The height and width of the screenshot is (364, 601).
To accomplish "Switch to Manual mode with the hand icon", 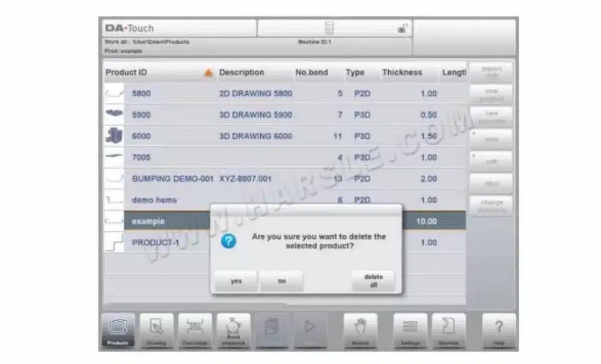I will pyautogui.click(x=360, y=330).
